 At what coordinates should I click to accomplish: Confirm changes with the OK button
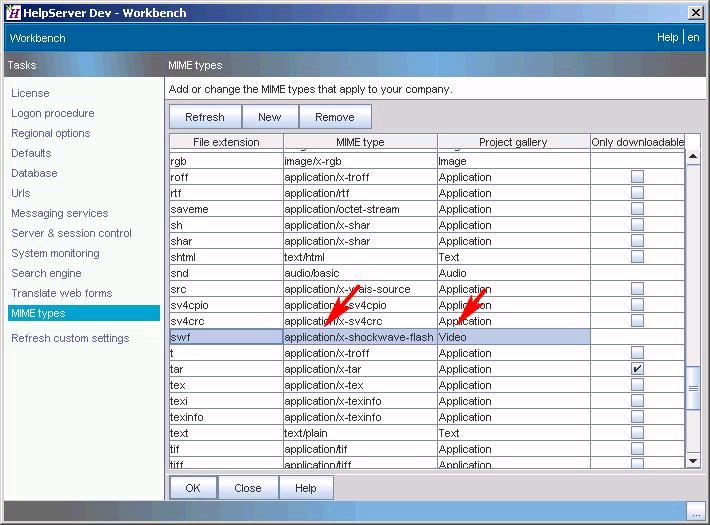click(x=192, y=488)
